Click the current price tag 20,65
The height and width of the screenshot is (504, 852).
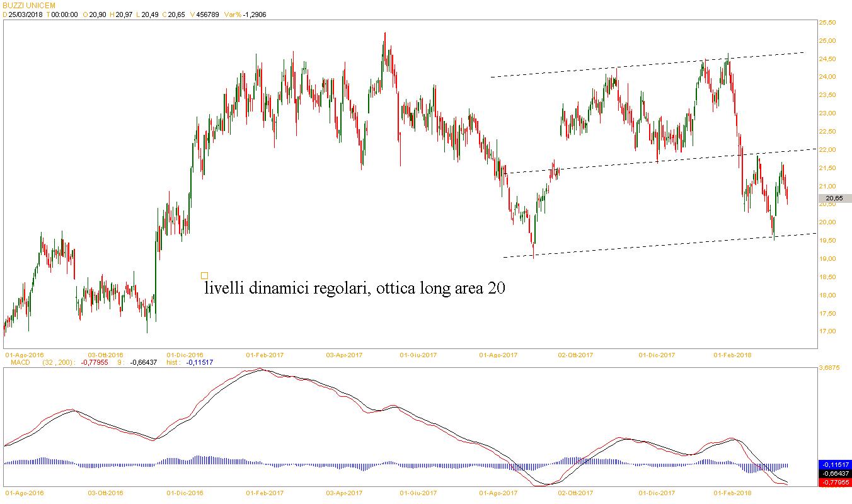(834, 198)
